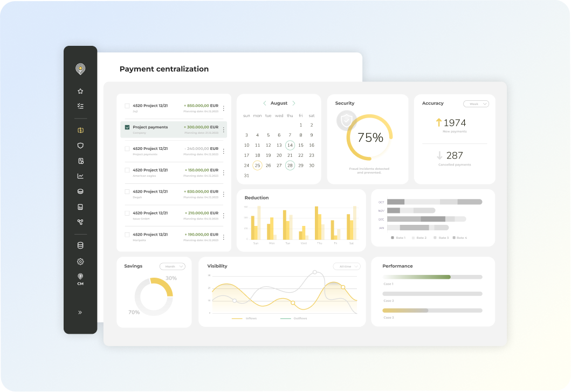
Task: Select August 14 on the calendar
Action: (290, 145)
